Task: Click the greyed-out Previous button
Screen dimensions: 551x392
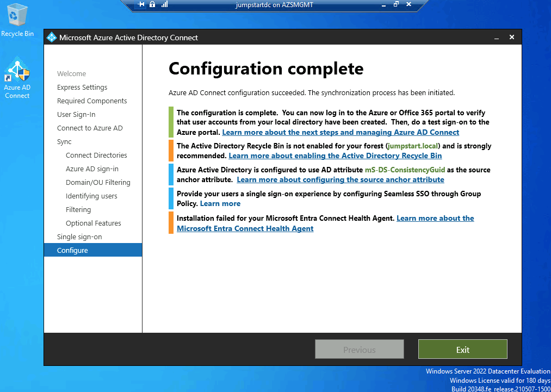Action: point(360,349)
